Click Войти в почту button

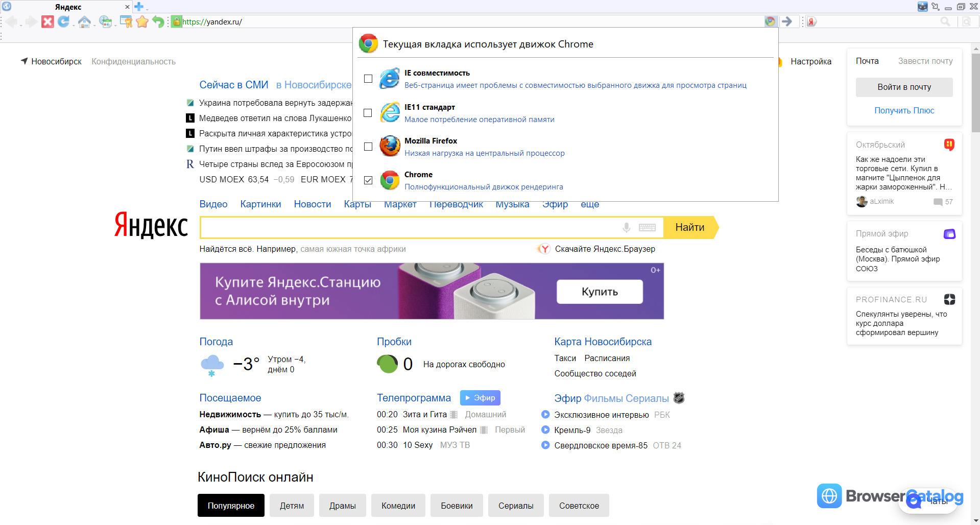pos(904,87)
